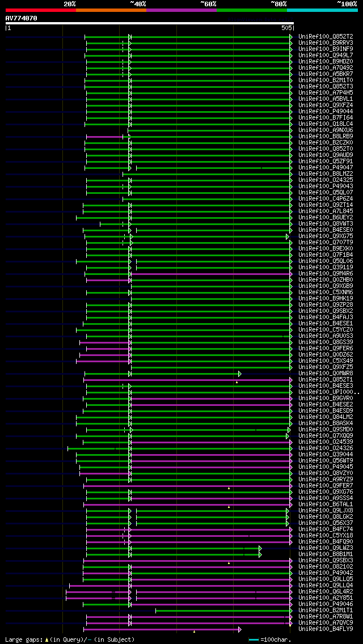This screenshot has width=363, height=644.
Task: Select hit label UniRef100_B2M1T0
Action: point(326,80)
